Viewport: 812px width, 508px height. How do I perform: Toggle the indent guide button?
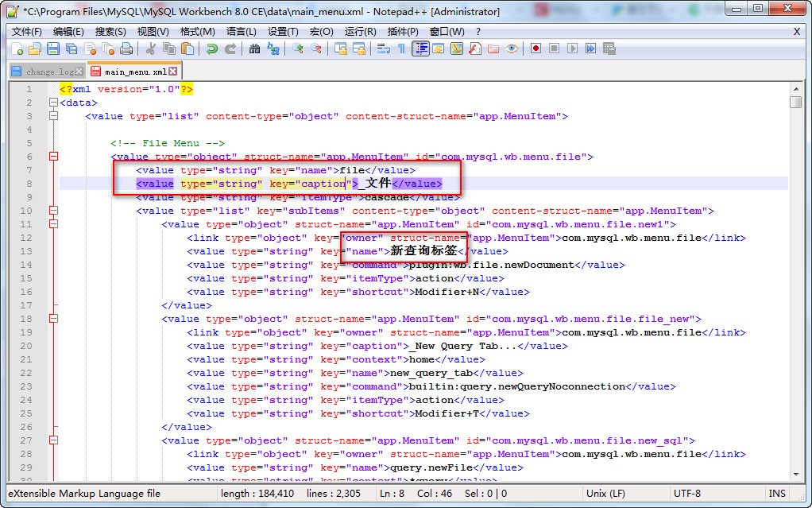(420, 49)
